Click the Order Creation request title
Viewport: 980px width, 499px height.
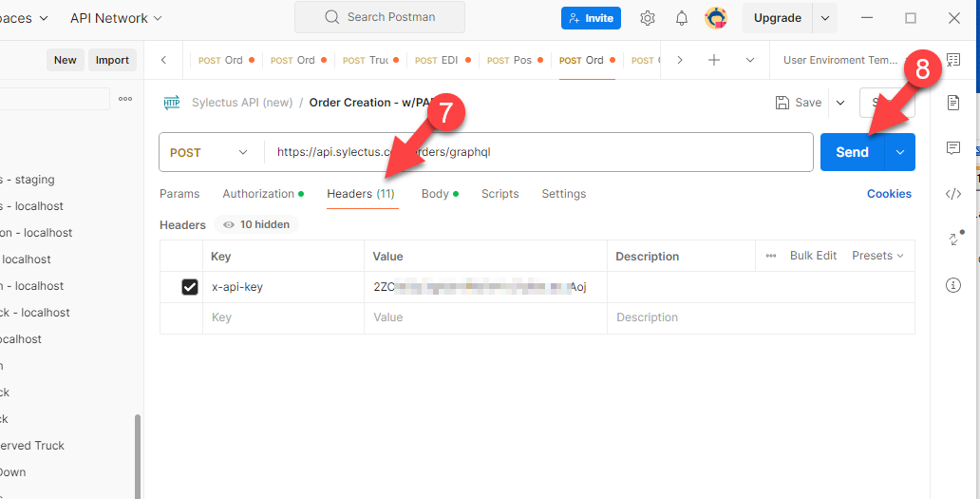tap(372, 103)
